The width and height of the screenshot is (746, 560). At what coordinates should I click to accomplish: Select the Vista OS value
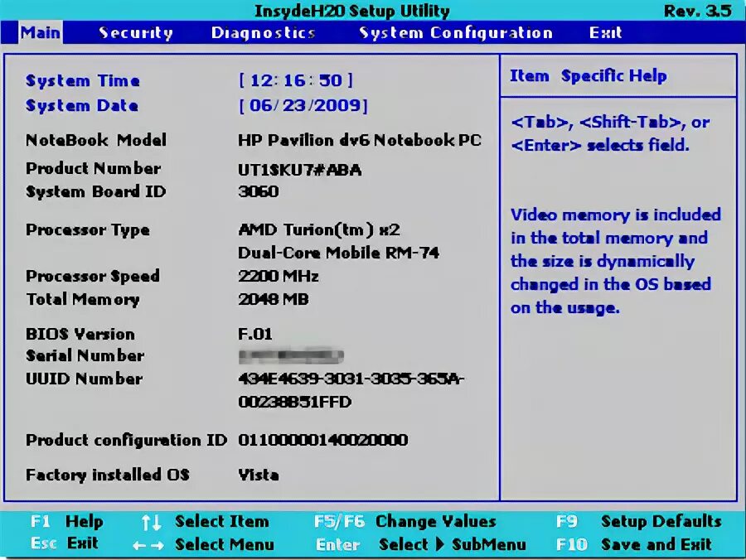[x=259, y=475]
